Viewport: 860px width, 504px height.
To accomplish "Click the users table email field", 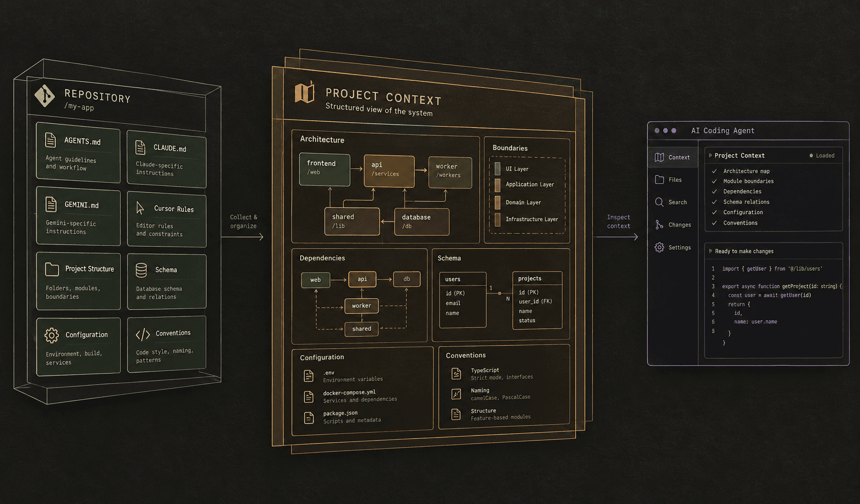I will click(x=453, y=303).
